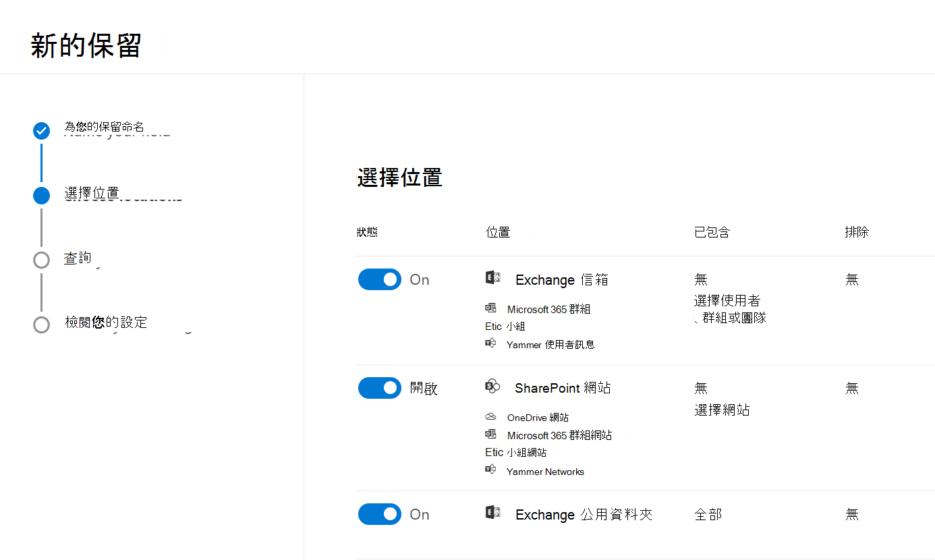
Task: Click 全部 in the Exchange 公用資料夾 row
Action: pyautogui.click(x=708, y=515)
